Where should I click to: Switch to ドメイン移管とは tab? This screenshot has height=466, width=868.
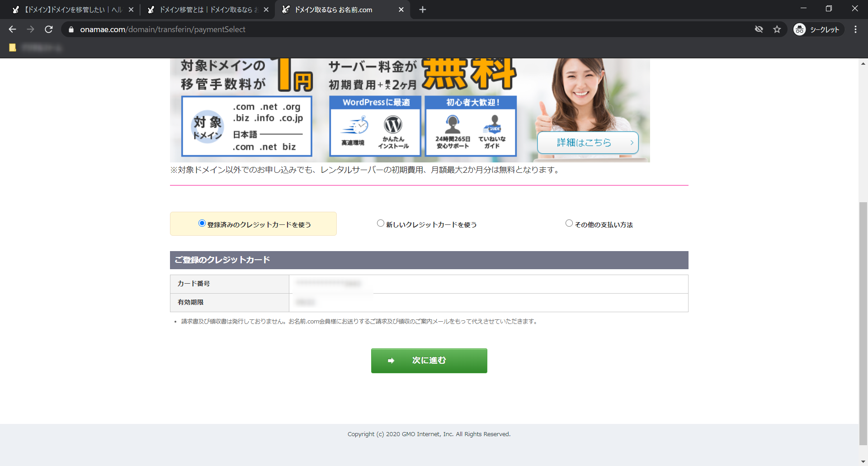point(208,10)
